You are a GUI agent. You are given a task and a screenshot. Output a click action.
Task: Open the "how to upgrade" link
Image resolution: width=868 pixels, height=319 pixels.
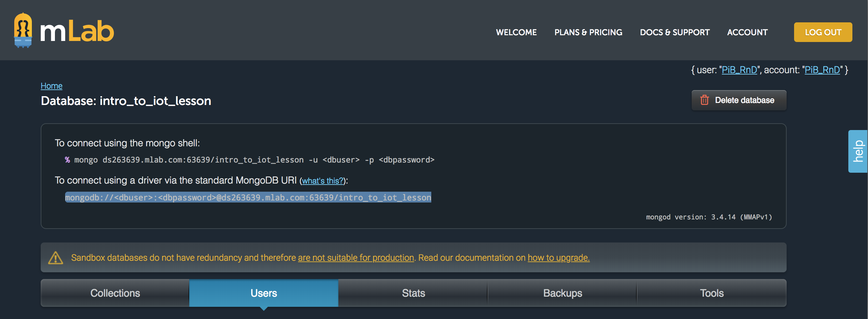[558, 258]
